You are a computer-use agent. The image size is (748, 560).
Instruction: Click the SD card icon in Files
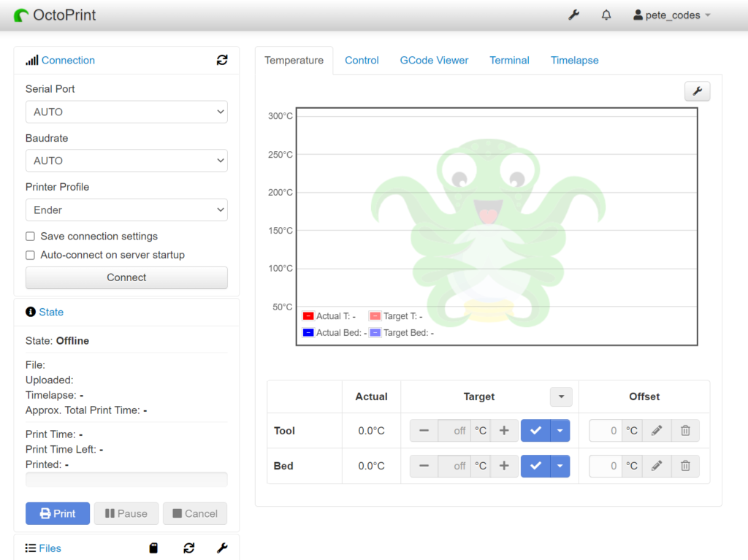tap(153, 548)
